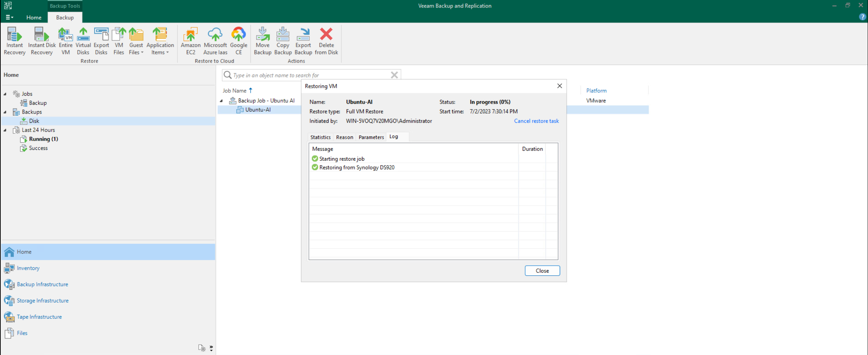Click Instant Disk Recovery in the ribbon
The image size is (868, 355).
[42, 41]
